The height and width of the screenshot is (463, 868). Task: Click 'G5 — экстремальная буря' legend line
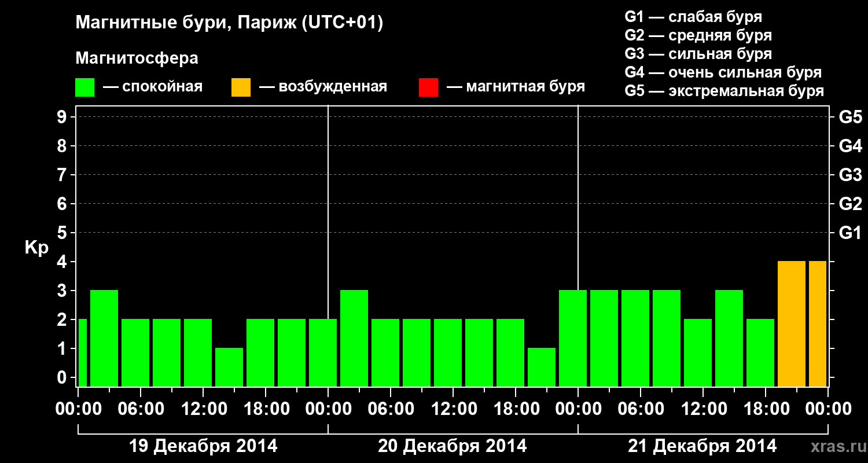click(724, 91)
